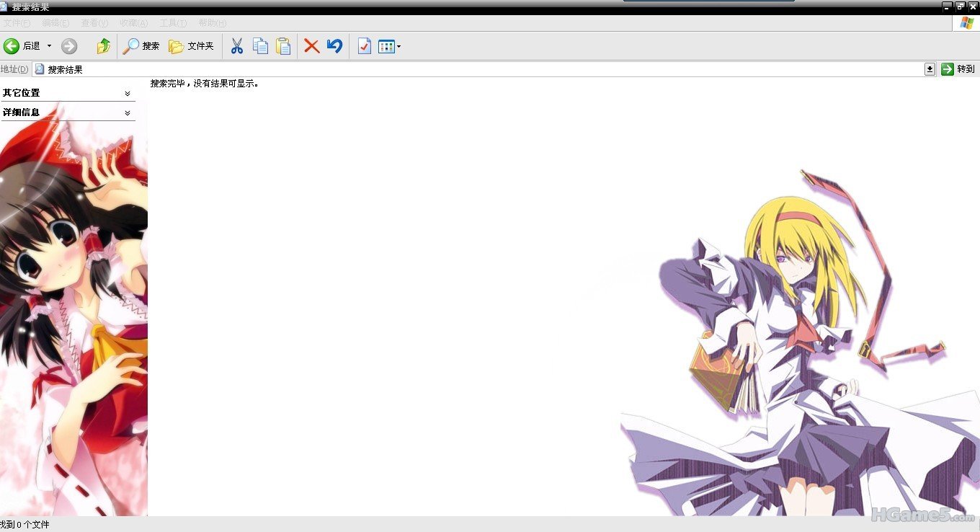Restore down the 搜索结果 window
Viewport: 980px width, 532px height.
[x=960, y=6]
